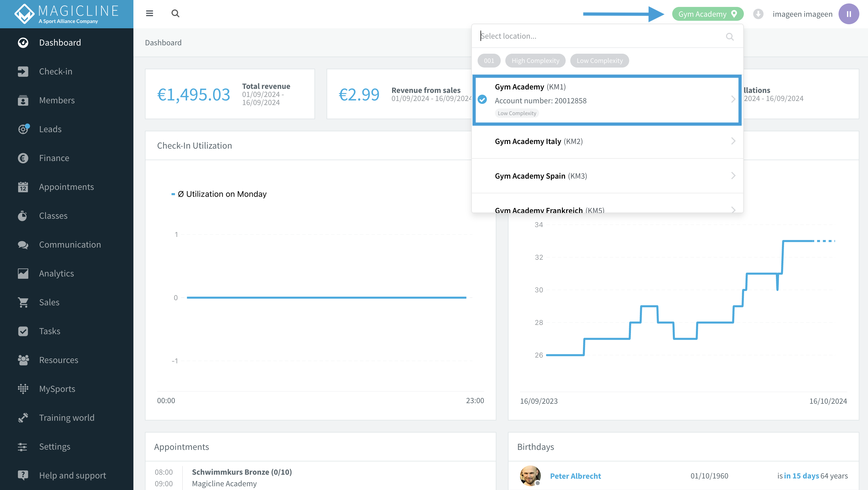
Task: Click the search icon in location field
Action: tap(730, 37)
